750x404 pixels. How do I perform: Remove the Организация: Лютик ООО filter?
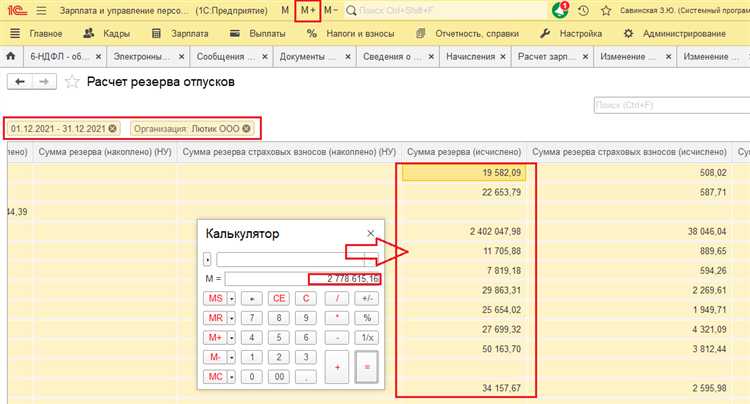point(246,128)
